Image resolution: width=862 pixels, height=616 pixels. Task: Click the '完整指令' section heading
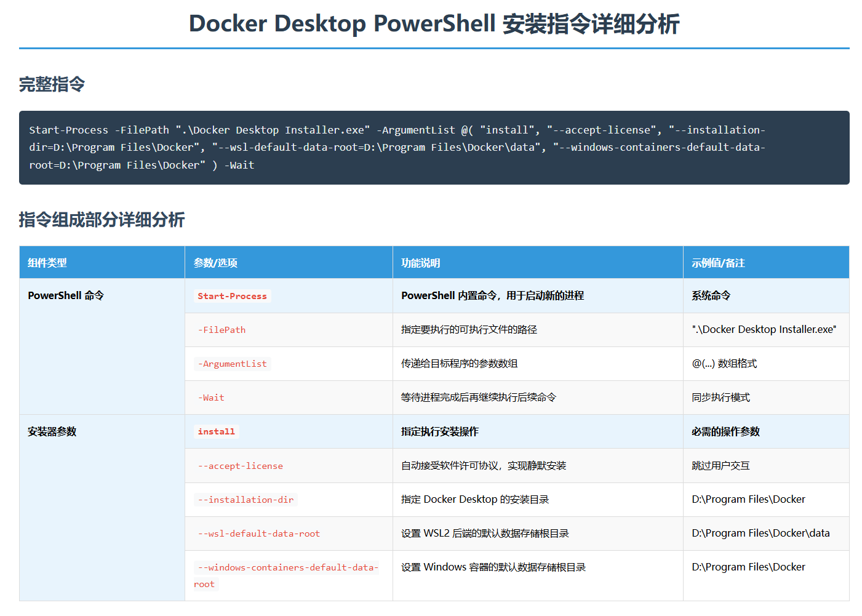[x=52, y=84]
